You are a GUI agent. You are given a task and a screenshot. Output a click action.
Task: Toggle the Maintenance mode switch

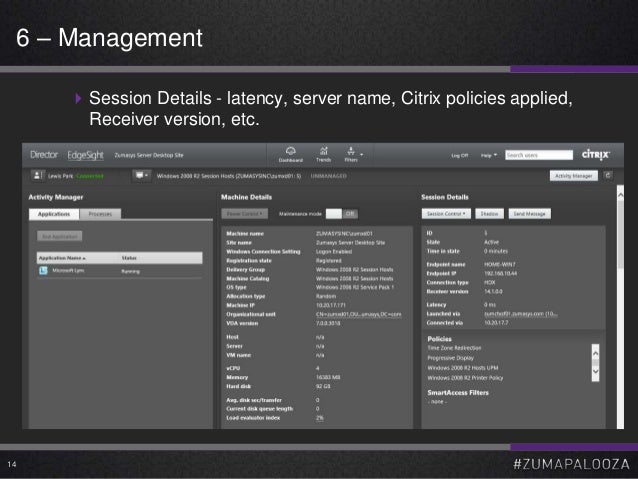(341, 214)
